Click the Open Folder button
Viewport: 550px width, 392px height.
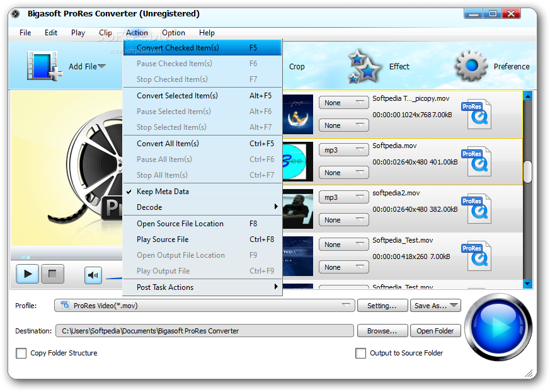[x=435, y=331]
